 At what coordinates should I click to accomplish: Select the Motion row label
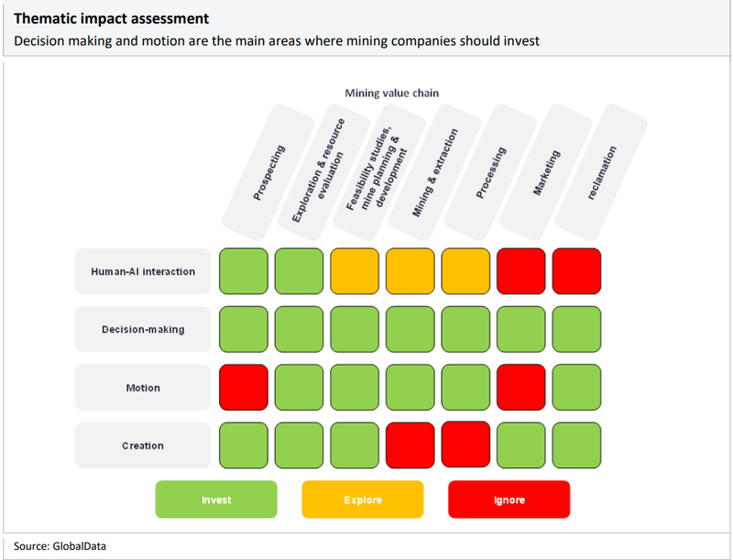click(143, 388)
